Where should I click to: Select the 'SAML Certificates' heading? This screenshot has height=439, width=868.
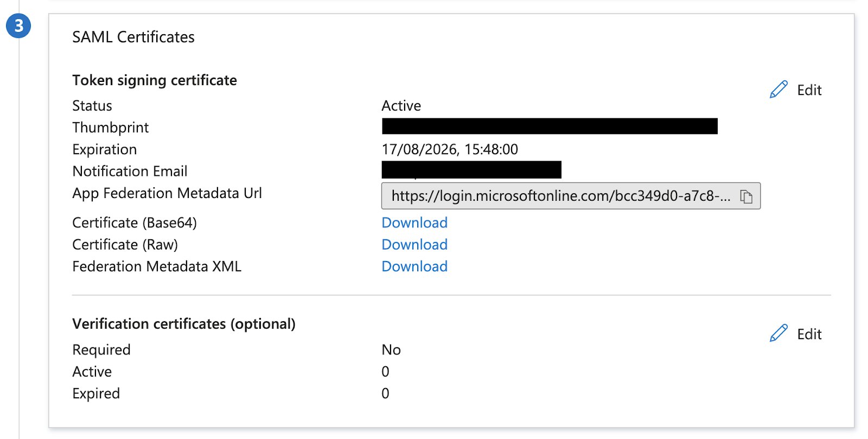[133, 37]
